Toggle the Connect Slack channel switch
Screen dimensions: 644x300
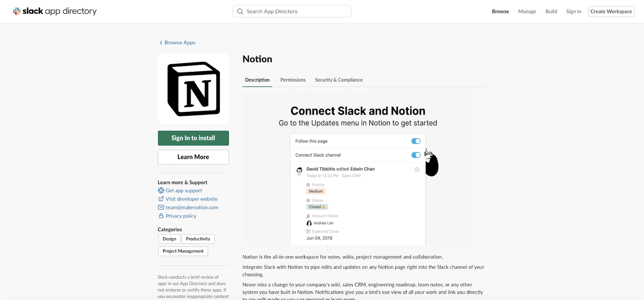pos(416,155)
